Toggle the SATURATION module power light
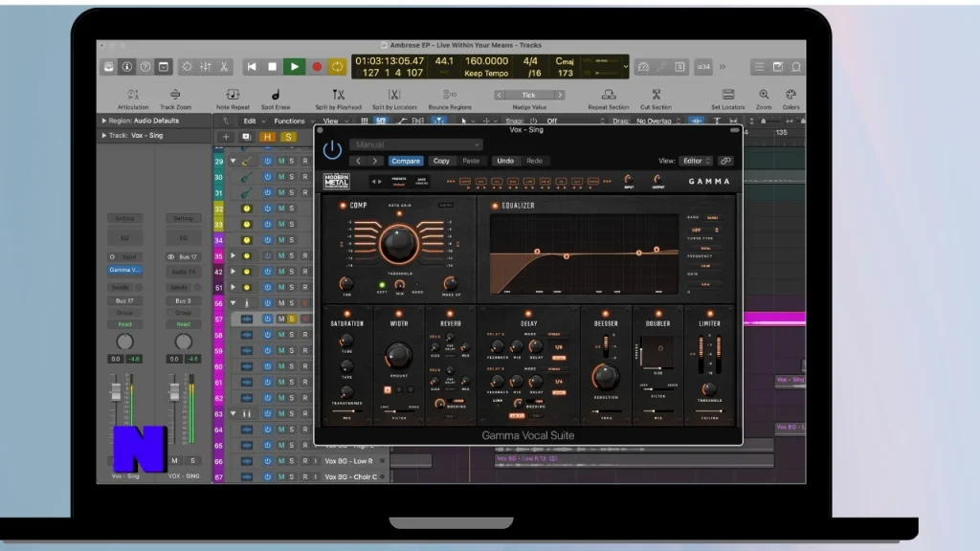This screenshot has height=551, width=980. coord(346,314)
